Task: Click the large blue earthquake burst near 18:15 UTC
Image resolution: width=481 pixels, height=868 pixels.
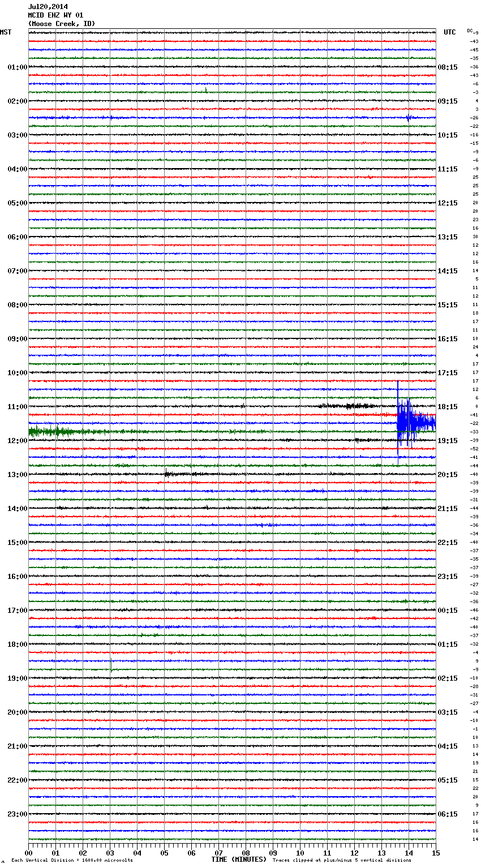Action: coord(415,423)
